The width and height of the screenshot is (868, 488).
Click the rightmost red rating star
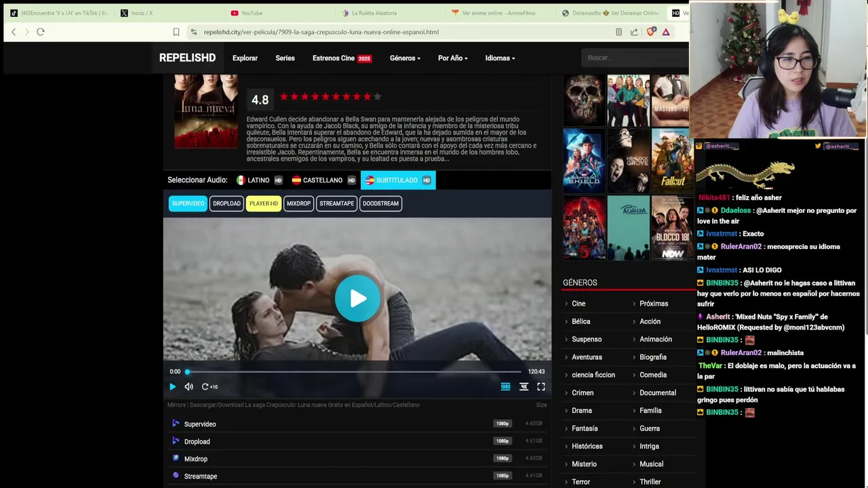[x=367, y=97]
